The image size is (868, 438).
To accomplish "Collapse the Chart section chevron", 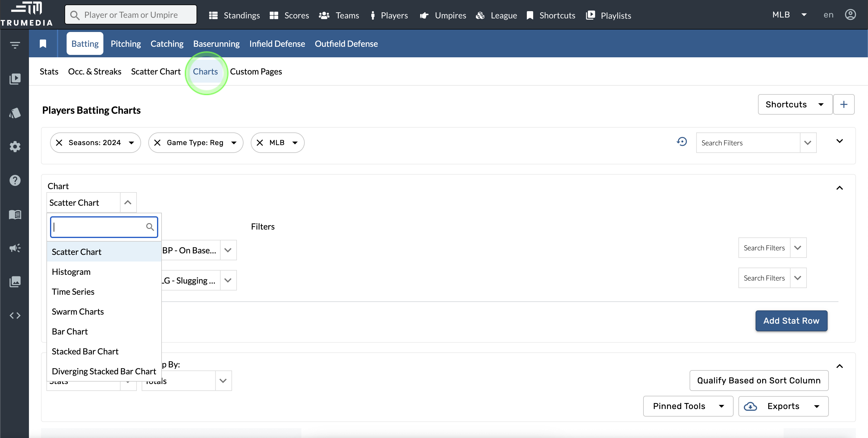I will (839, 188).
